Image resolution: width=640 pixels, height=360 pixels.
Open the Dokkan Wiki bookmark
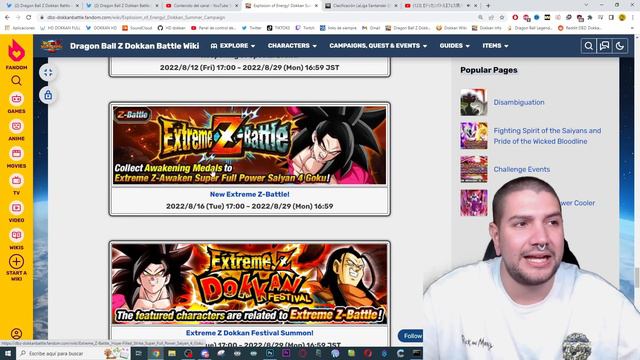click(x=451, y=28)
